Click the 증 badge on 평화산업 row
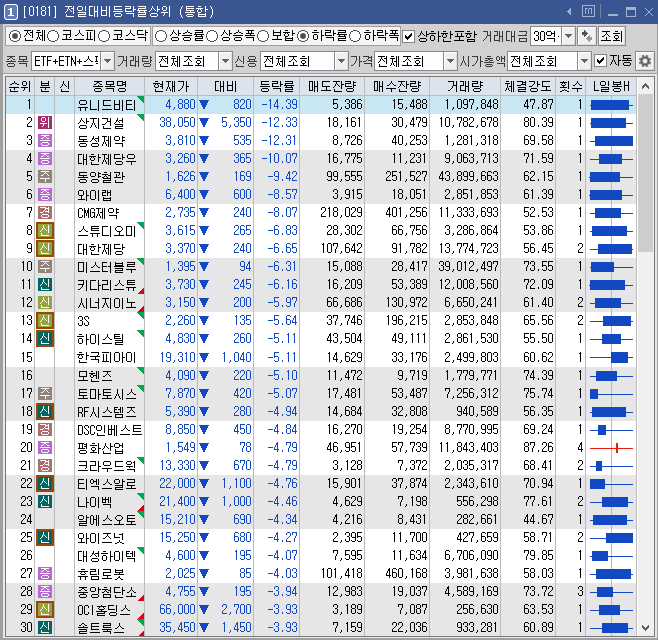This screenshot has height=640, width=658. tap(45, 447)
